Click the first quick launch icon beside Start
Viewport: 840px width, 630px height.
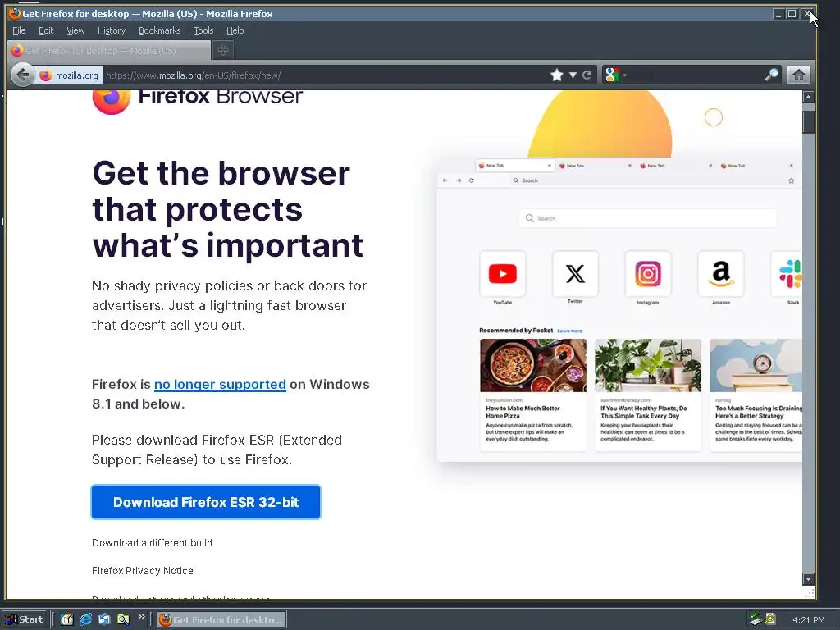[x=66, y=620]
